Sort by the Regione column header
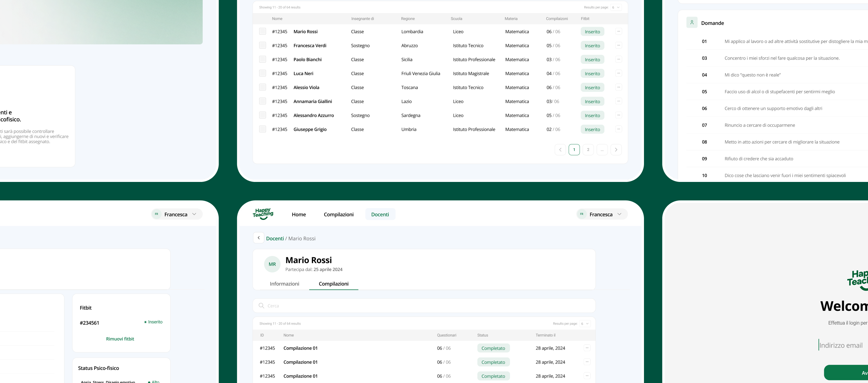The height and width of the screenshot is (383, 868). click(x=408, y=19)
